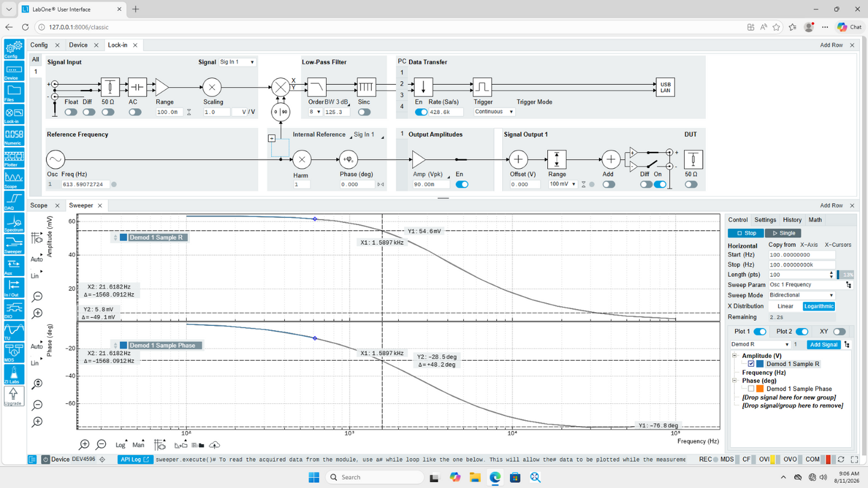Open the Scope sidebar tool
The image size is (868, 488).
pos(13,179)
